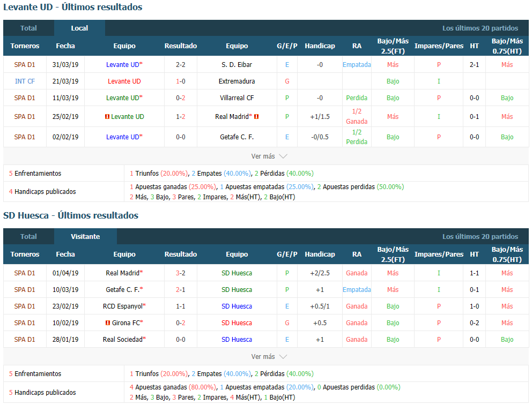
Task: Click HT score 2-1 in Eibar row
Action: [x=474, y=65]
